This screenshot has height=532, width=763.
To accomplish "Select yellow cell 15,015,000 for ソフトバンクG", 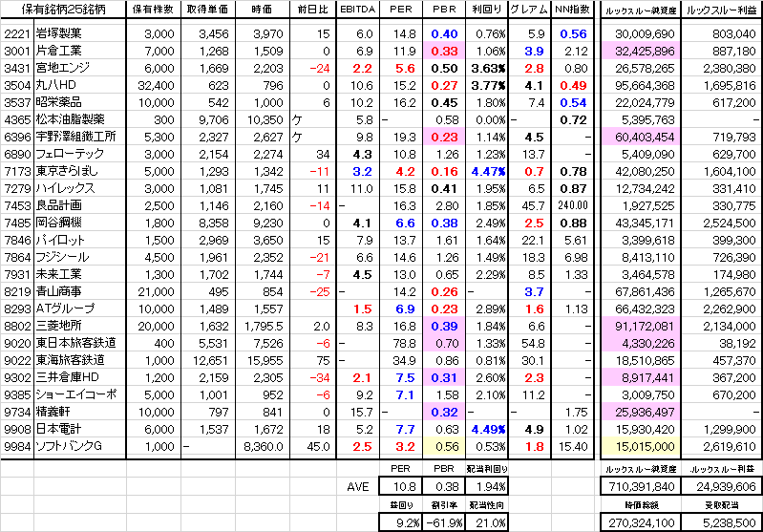I will pyautogui.click(x=641, y=446).
